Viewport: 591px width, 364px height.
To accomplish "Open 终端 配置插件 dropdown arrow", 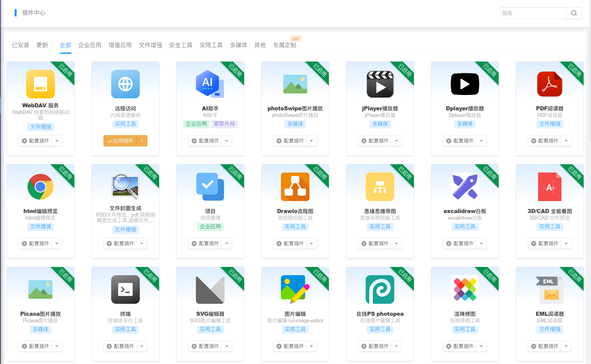I will pos(142,346).
